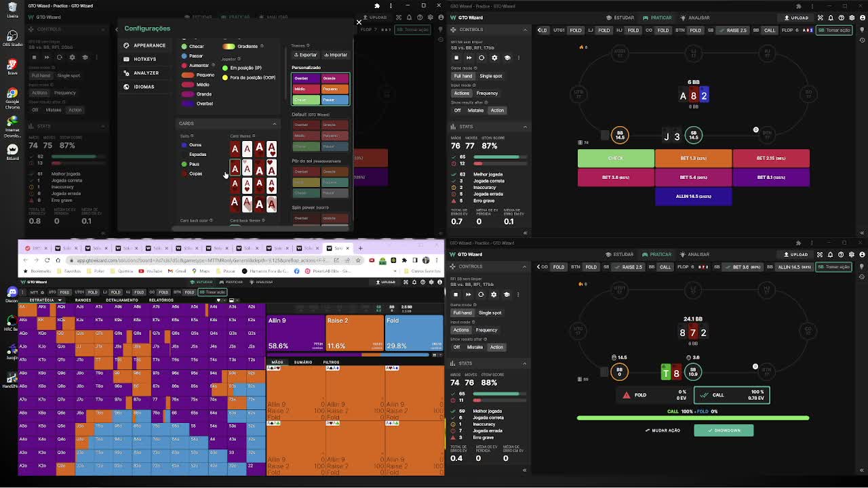Pick the Ouros suit color swatch
This screenshot has width=868, height=488.
coord(184,145)
